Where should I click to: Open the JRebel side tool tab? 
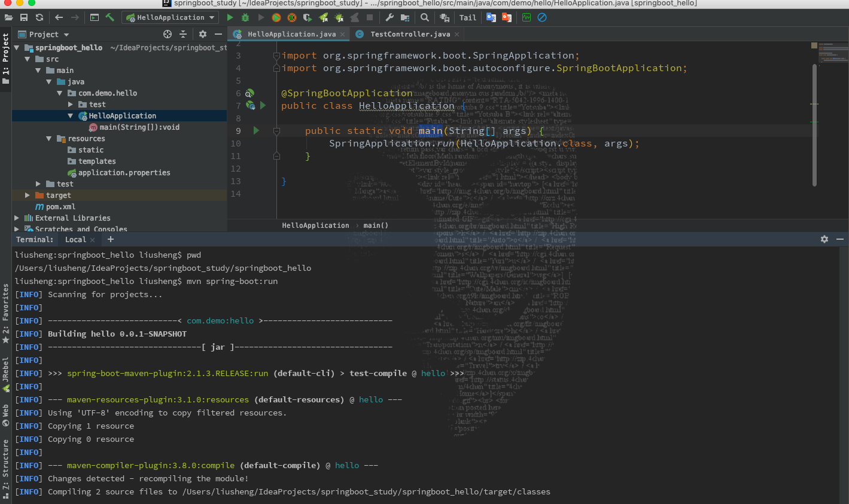(5, 375)
